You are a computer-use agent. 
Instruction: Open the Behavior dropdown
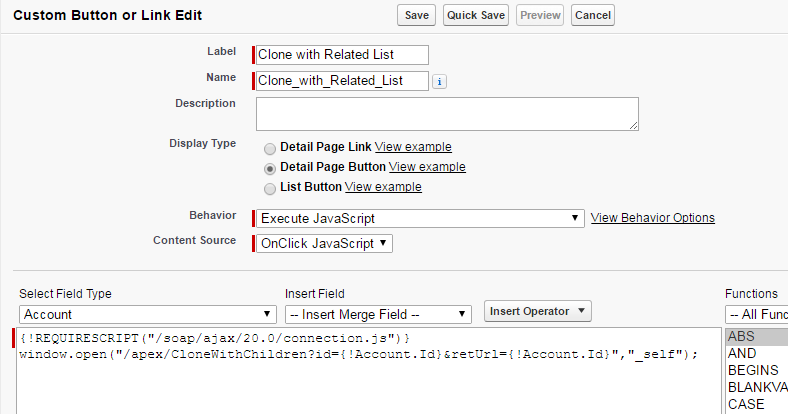click(420, 218)
